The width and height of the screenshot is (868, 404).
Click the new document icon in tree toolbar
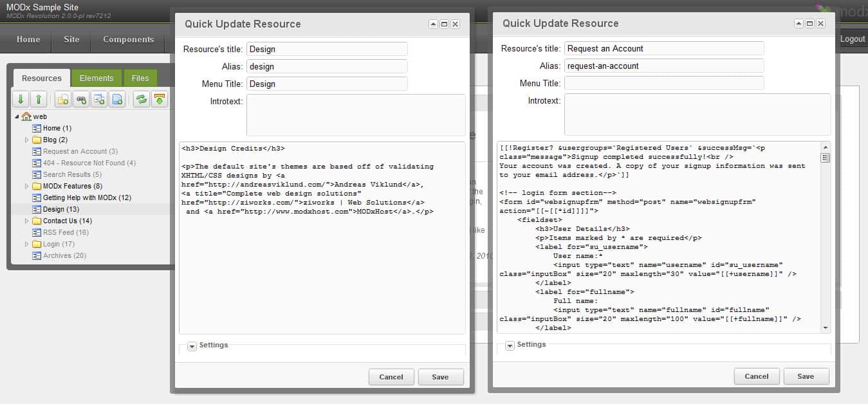pos(63,99)
